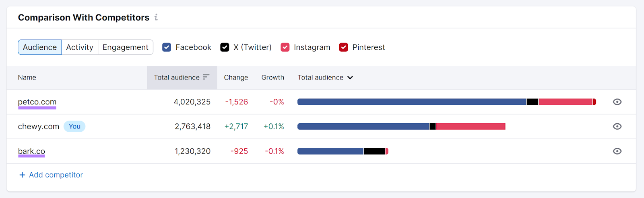Select the Audience tab
Image resolution: width=644 pixels, height=198 pixels.
point(40,47)
